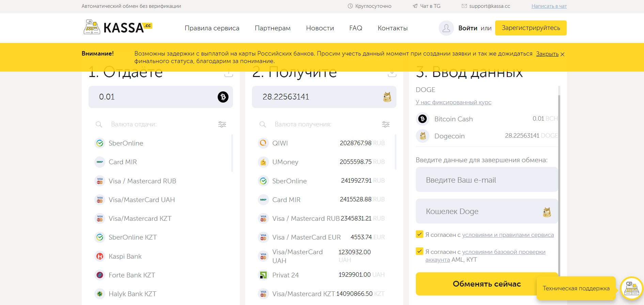Click the receive currency list scrollbar

395,152
